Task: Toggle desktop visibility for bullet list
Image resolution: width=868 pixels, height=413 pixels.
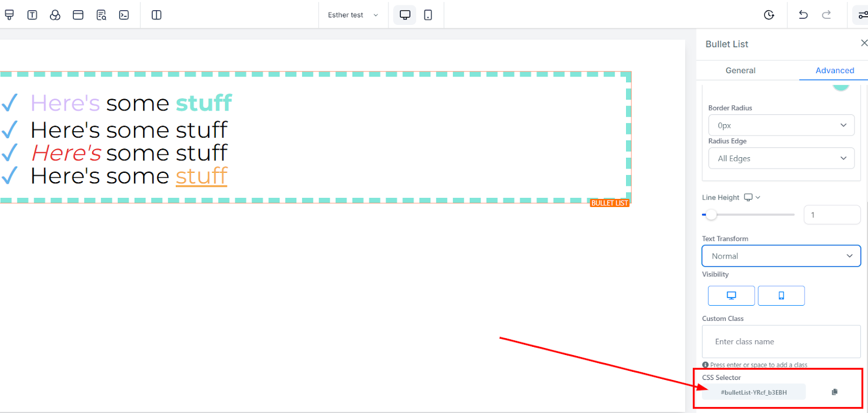Action: coord(731,295)
